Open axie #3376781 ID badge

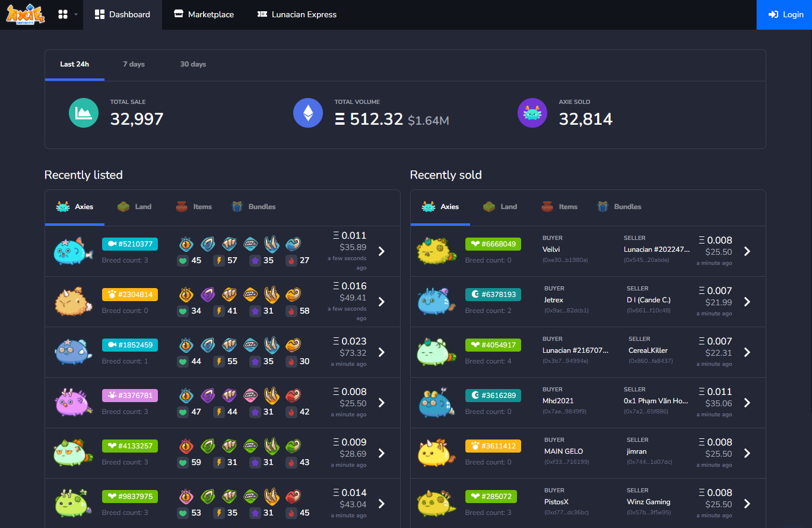tap(130, 396)
